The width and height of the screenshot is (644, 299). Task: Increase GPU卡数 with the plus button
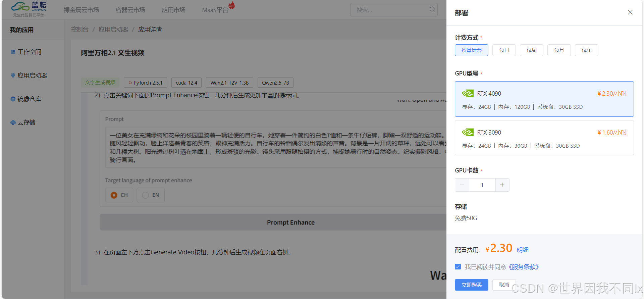click(x=502, y=185)
